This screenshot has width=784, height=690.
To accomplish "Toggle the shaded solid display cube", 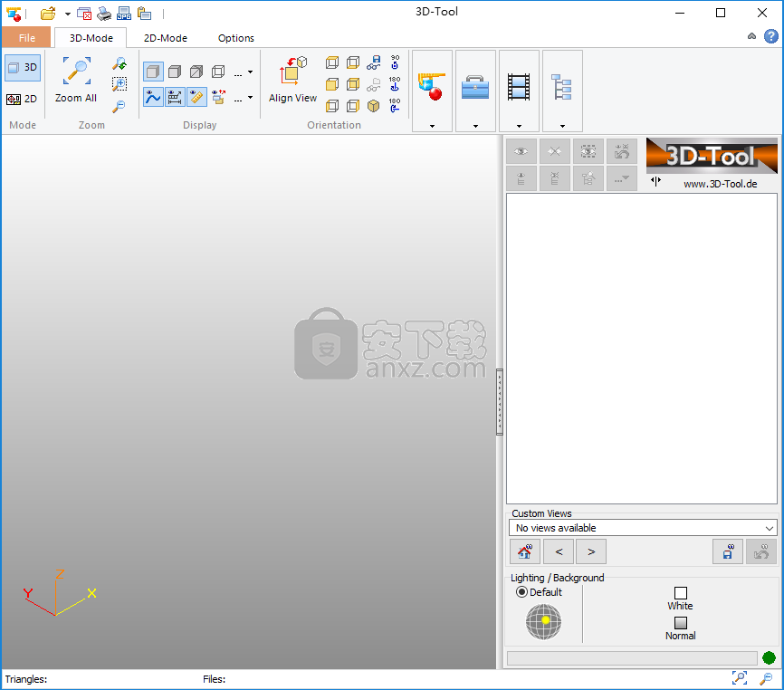I will click(153, 72).
